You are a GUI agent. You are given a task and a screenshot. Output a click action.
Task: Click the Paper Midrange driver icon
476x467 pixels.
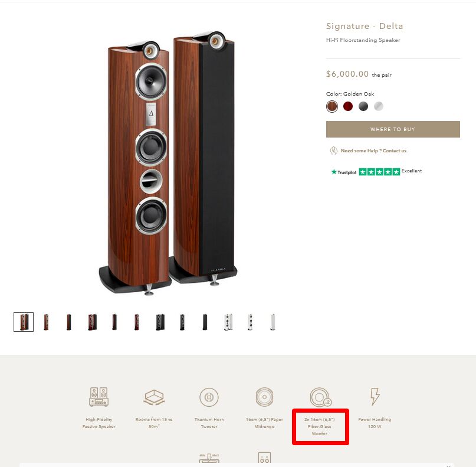[264, 397]
